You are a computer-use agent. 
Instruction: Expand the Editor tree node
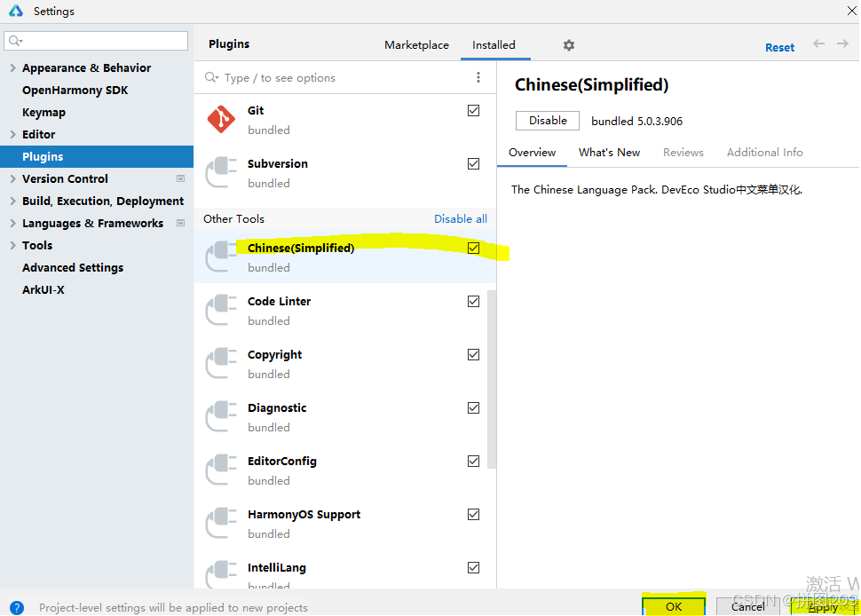click(12, 134)
